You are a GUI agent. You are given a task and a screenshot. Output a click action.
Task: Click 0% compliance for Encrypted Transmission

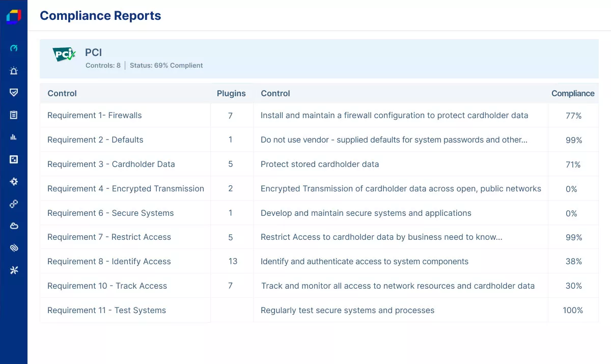(571, 189)
